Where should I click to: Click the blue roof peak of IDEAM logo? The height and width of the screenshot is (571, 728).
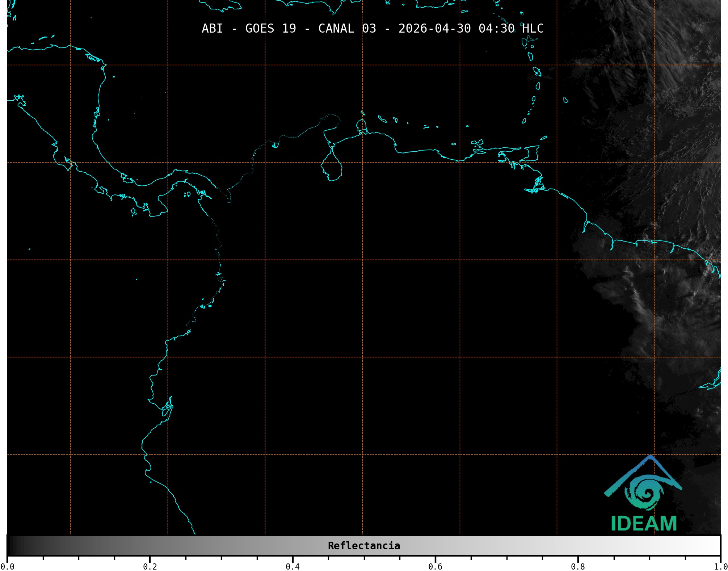pyautogui.click(x=651, y=458)
